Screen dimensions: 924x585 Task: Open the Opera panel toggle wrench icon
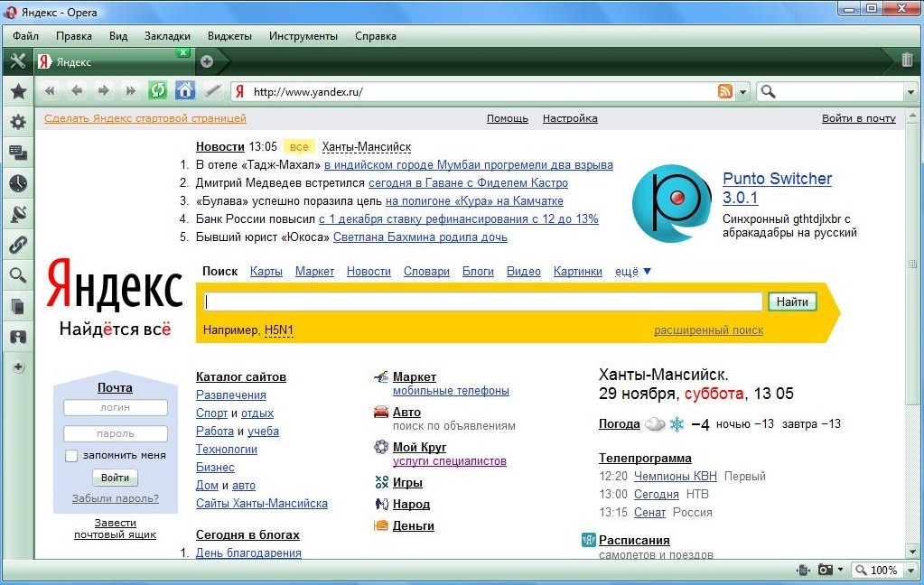(18, 61)
